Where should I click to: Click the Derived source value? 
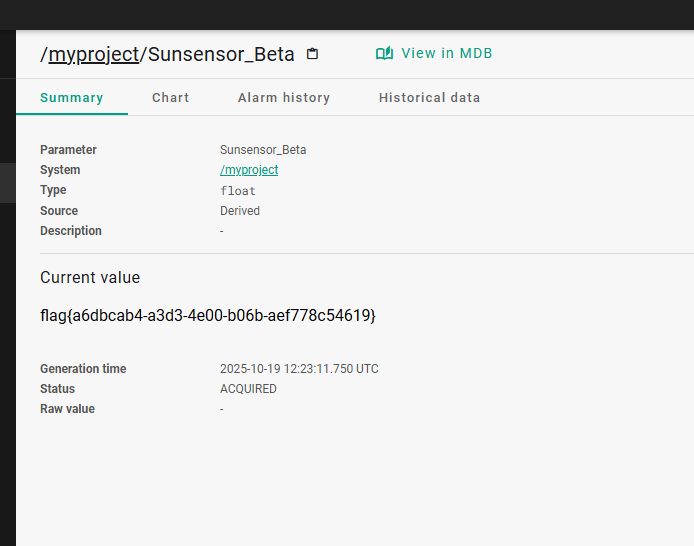(x=240, y=211)
